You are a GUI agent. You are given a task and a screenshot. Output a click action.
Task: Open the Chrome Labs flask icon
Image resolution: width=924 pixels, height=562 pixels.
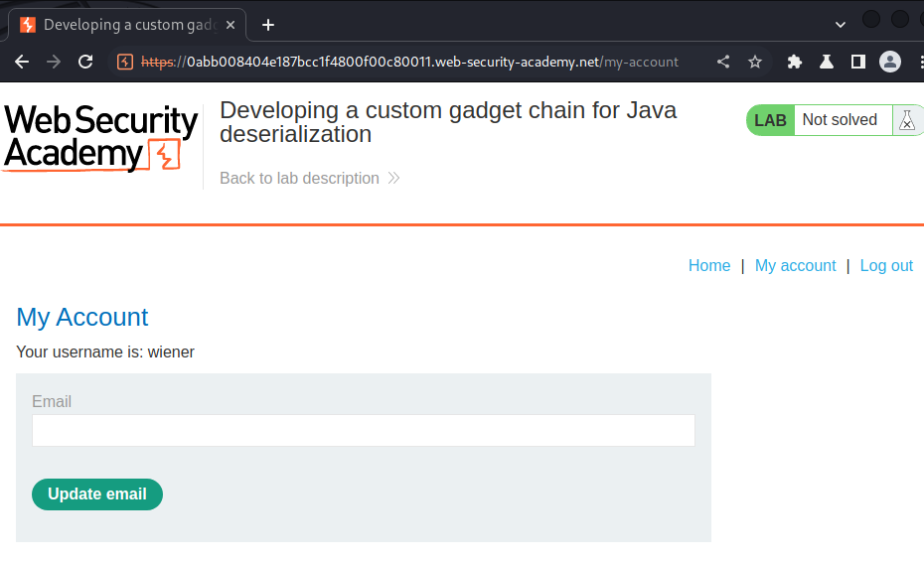point(827,62)
